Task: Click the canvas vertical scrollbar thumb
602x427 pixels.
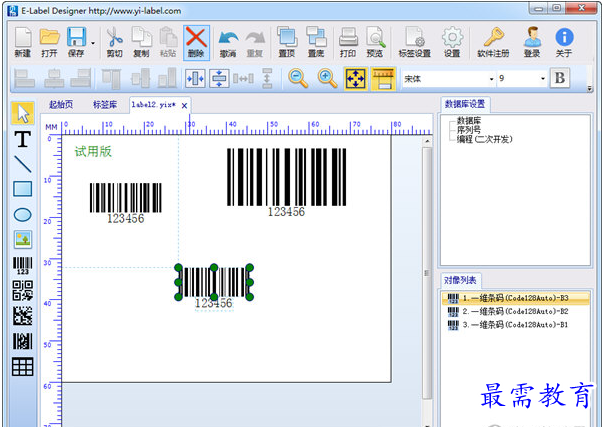Action: pyautogui.click(x=427, y=273)
